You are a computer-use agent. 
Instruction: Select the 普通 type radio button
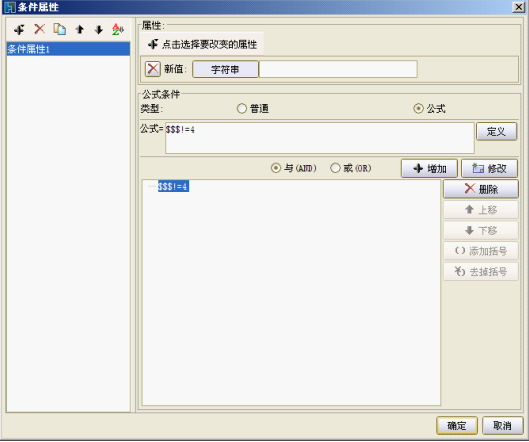tap(242, 109)
